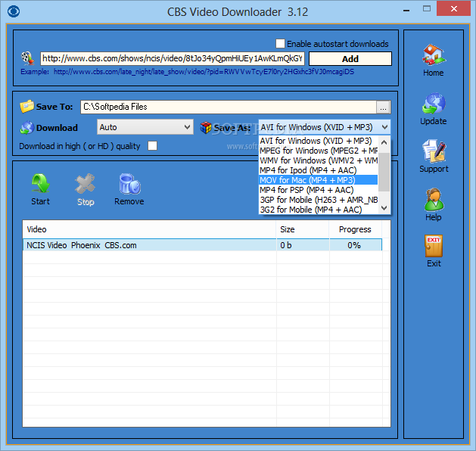The image size is (476, 451).
Task: Click the Home house icon
Action: (x=434, y=55)
